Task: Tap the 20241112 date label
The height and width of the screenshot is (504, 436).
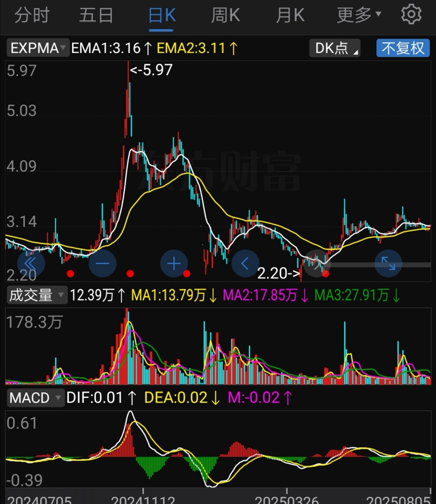Action: pyautogui.click(x=143, y=500)
